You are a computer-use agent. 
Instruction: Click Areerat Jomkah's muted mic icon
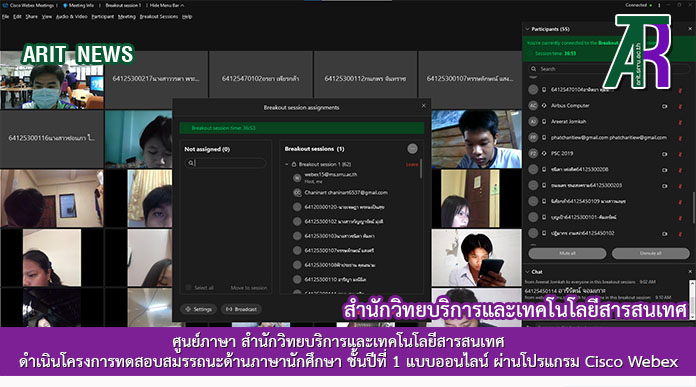680,122
